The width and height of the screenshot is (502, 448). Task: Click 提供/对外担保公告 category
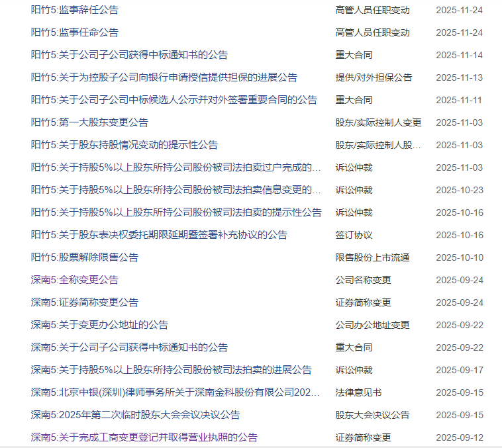click(x=374, y=77)
